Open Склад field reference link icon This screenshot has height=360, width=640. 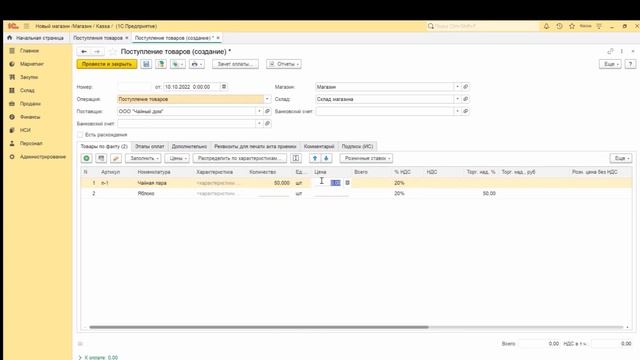click(x=465, y=99)
